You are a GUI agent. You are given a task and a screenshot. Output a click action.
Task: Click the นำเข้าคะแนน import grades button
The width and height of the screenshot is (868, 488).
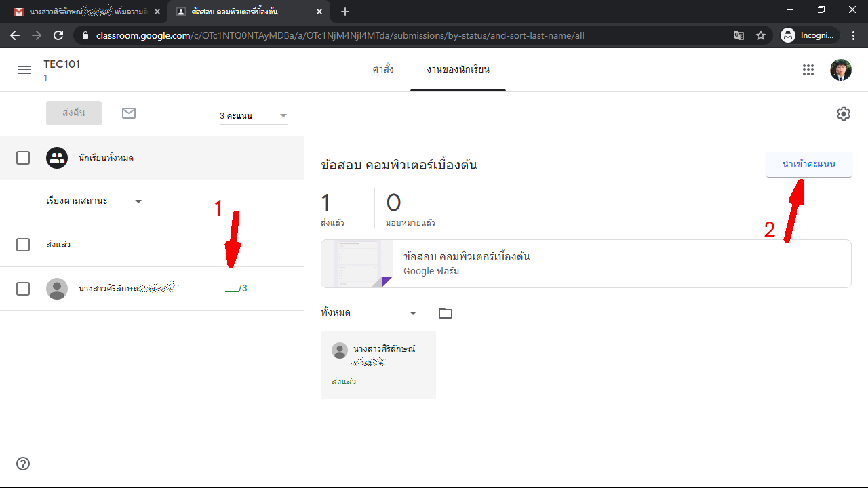point(808,165)
